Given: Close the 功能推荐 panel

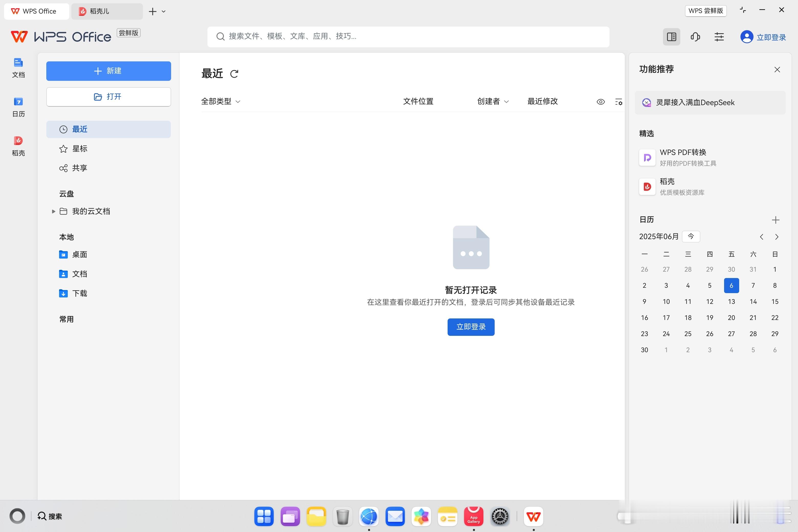Looking at the screenshot, I should (777, 70).
